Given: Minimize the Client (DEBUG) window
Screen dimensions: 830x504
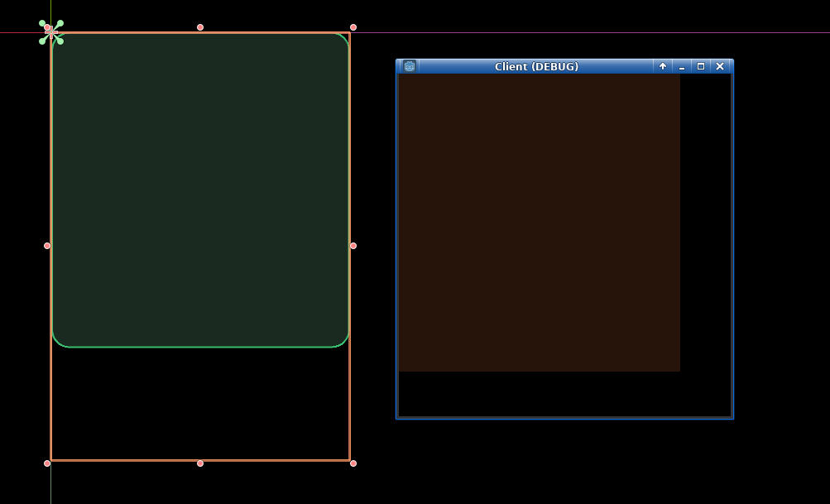Looking at the screenshot, I should (x=682, y=66).
